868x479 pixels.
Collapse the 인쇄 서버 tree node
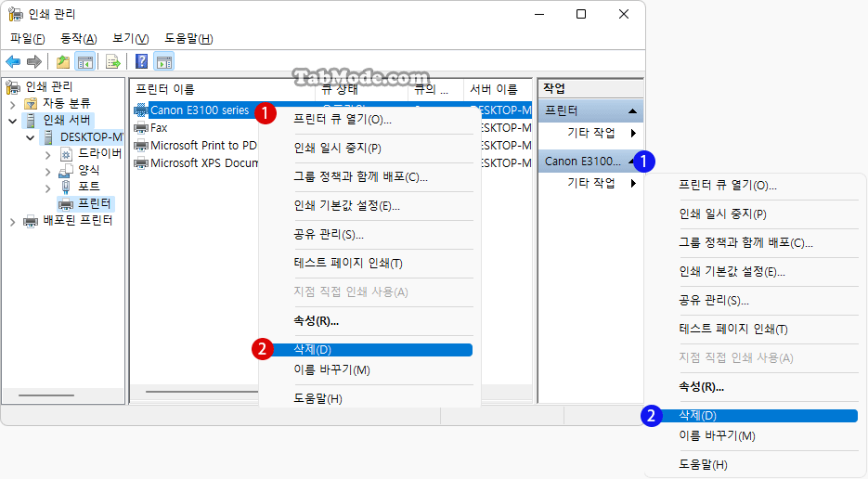[x=13, y=121]
